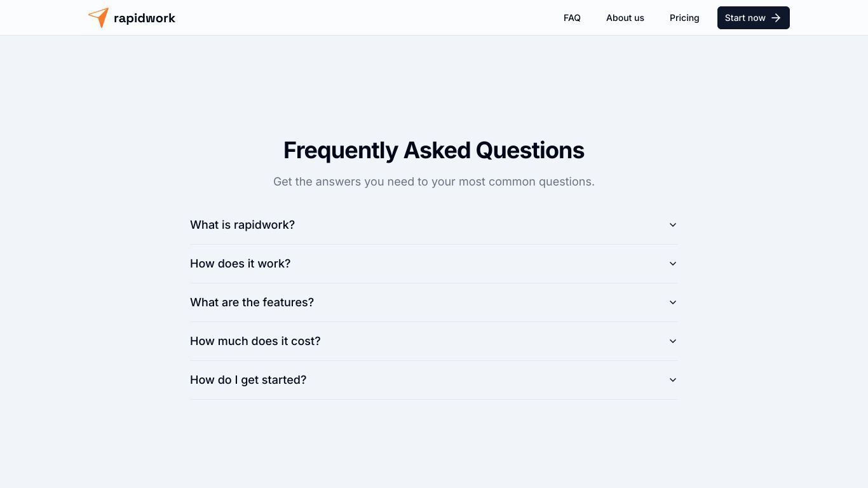The image size is (868, 488).
Task: Open the chevron next to 'What are the features?'
Action: pyautogui.click(x=673, y=302)
